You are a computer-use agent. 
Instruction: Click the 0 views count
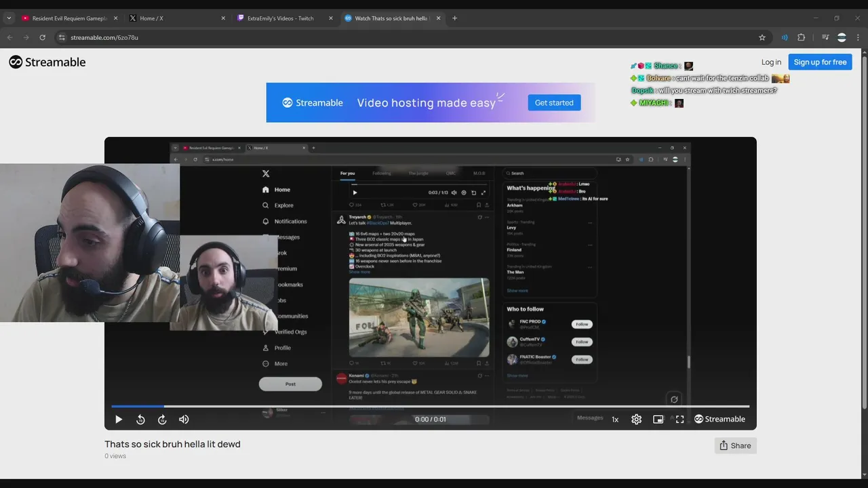pyautogui.click(x=115, y=456)
